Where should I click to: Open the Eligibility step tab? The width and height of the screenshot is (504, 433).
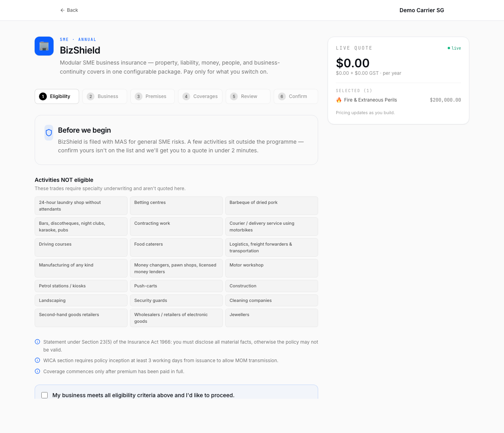pos(57,96)
